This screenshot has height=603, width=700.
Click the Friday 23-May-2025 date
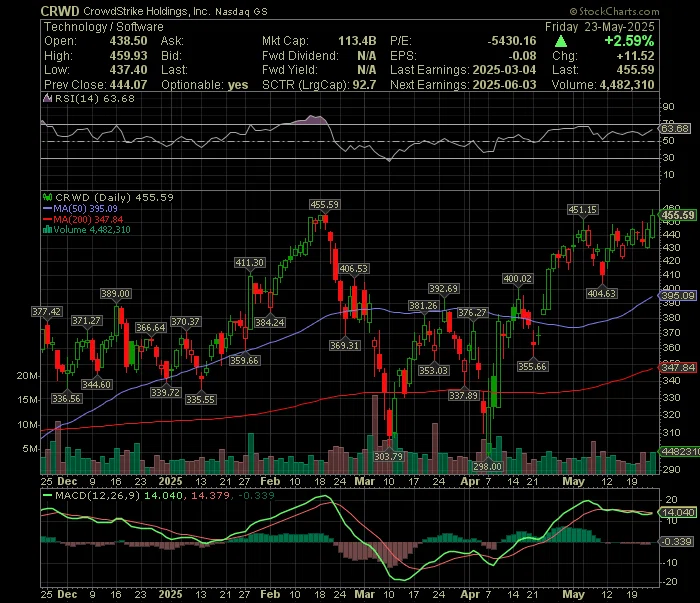(600, 27)
